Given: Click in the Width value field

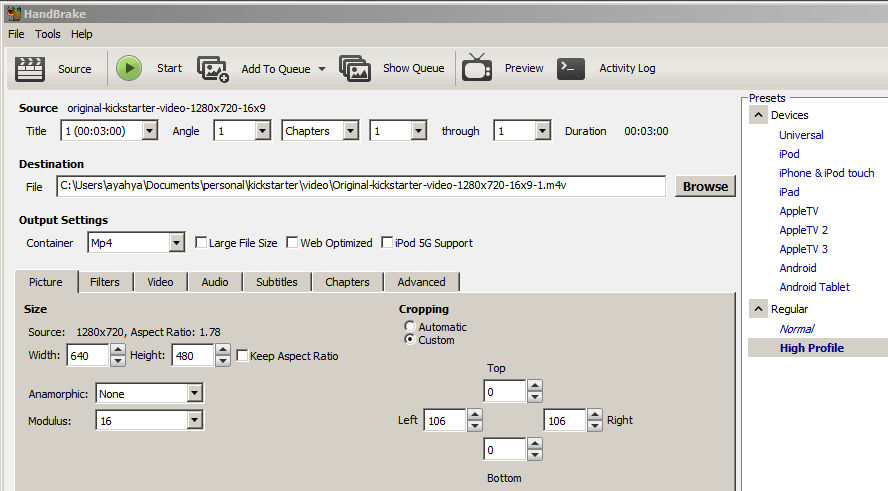Looking at the screenshot, I should click(87, 356).
